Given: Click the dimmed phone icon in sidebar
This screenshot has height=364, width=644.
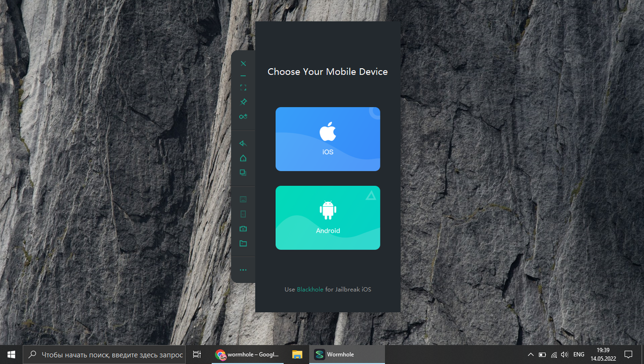Looking at the screenshot, I should 243,214.
